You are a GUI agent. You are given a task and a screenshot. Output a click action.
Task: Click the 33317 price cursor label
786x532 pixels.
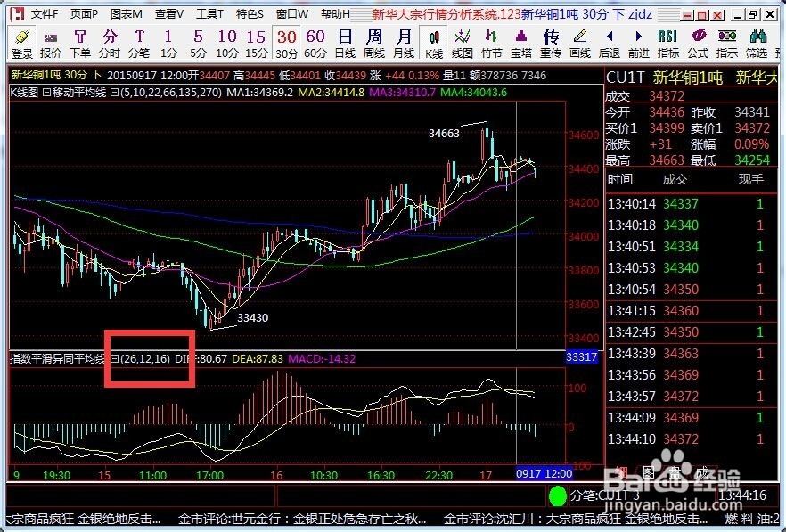coord(581,357)
